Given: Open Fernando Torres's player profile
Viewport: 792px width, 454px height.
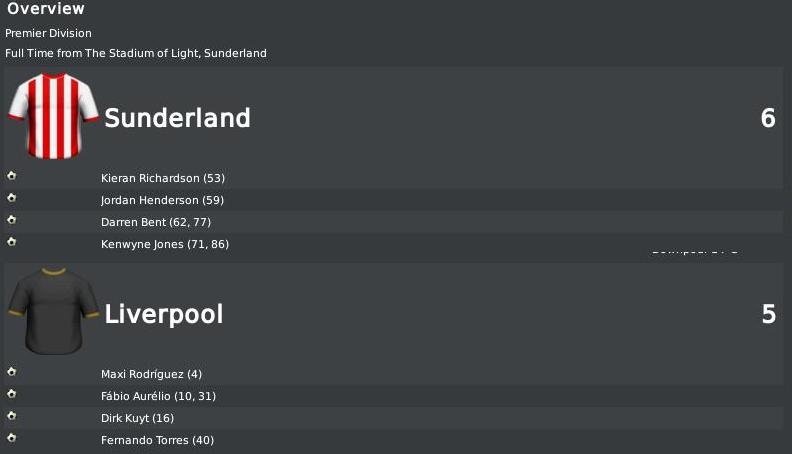Looking at the screenshot, I should point(145,440).
